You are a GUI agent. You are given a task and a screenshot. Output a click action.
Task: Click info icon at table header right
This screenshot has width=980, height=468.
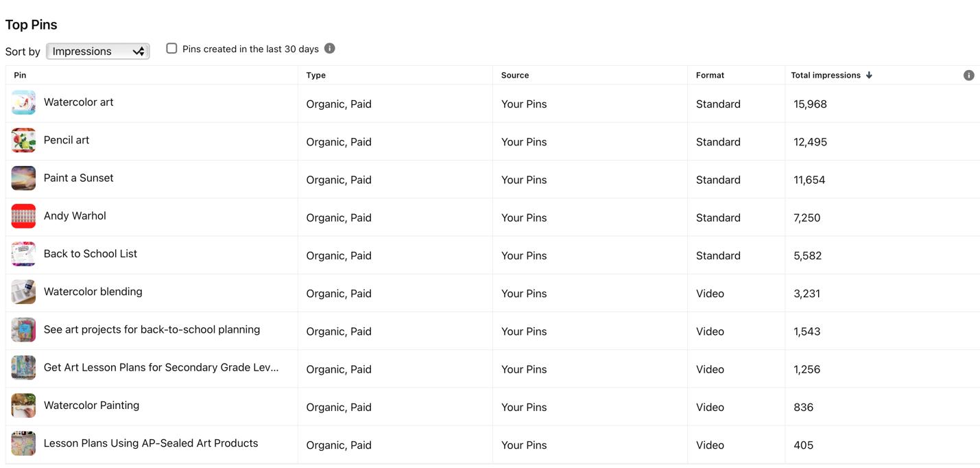(x=968, y=75)
